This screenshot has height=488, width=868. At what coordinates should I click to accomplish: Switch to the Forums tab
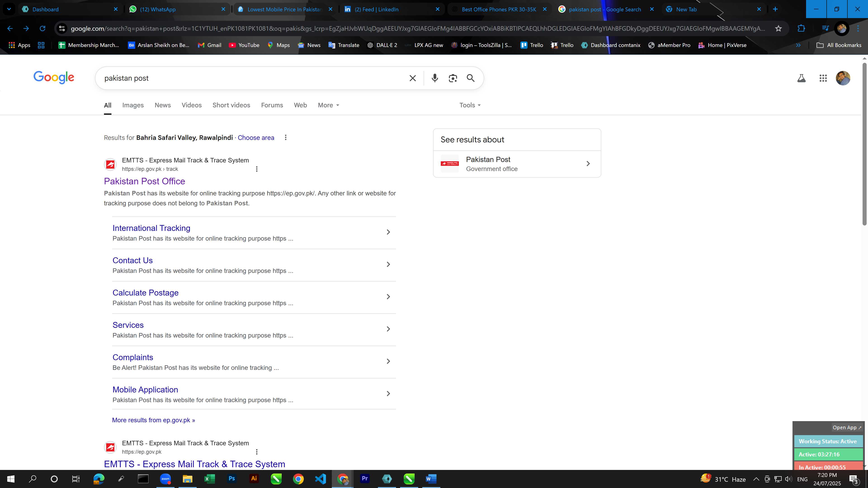click(272, 105)
